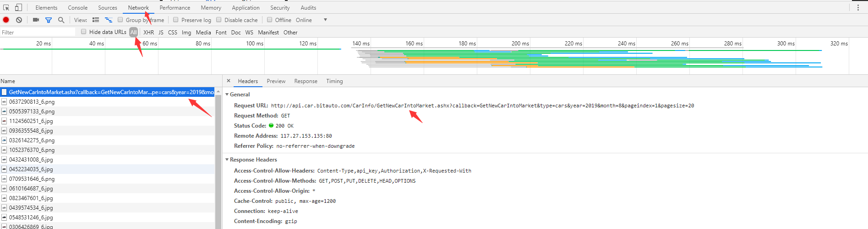Open the Online throttling dropdown

tap(325, 20)
